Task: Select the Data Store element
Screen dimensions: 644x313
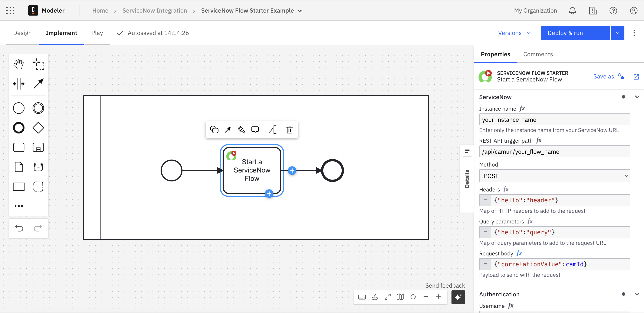Action: [38, 167]
